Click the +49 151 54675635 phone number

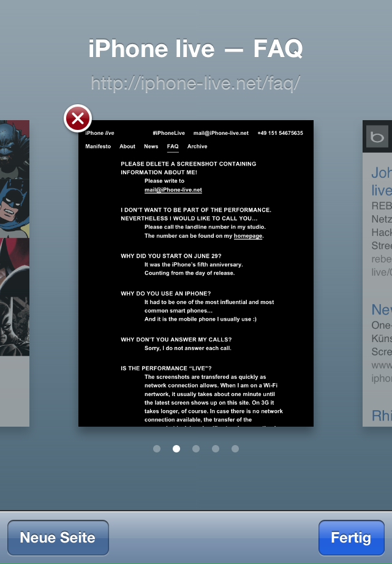pos(281,133)
